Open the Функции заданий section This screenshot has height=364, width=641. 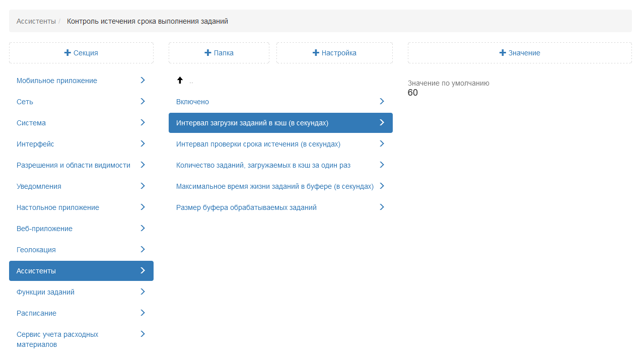[x=45, y=292]
